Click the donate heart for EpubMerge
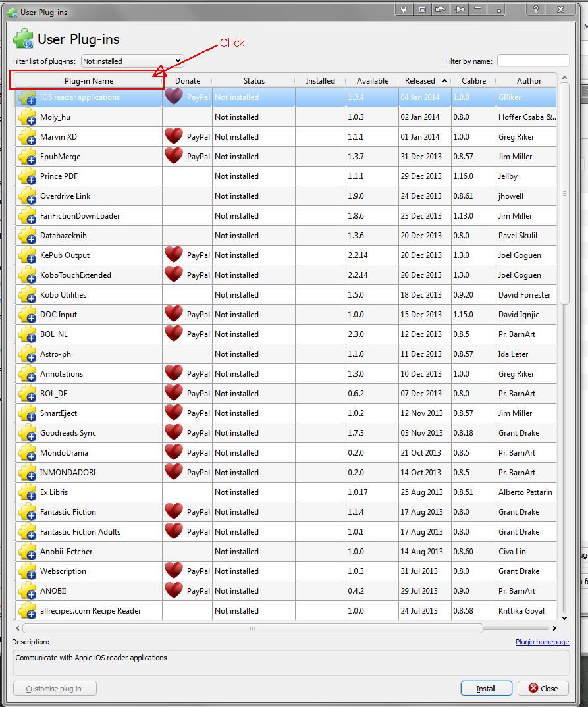 pos(174,156)
